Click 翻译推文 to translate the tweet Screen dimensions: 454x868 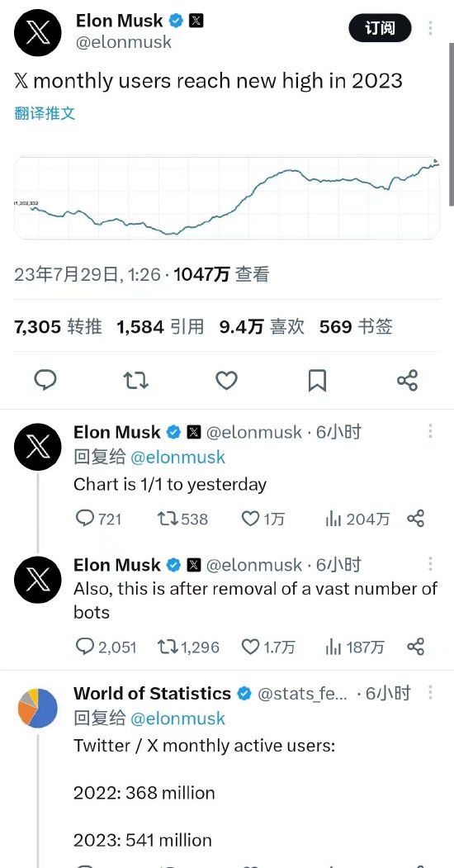point(45,113)
